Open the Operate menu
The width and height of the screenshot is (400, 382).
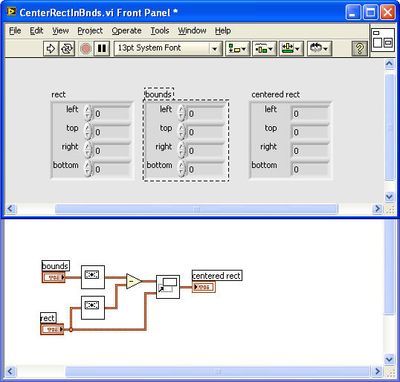point(127,31)
